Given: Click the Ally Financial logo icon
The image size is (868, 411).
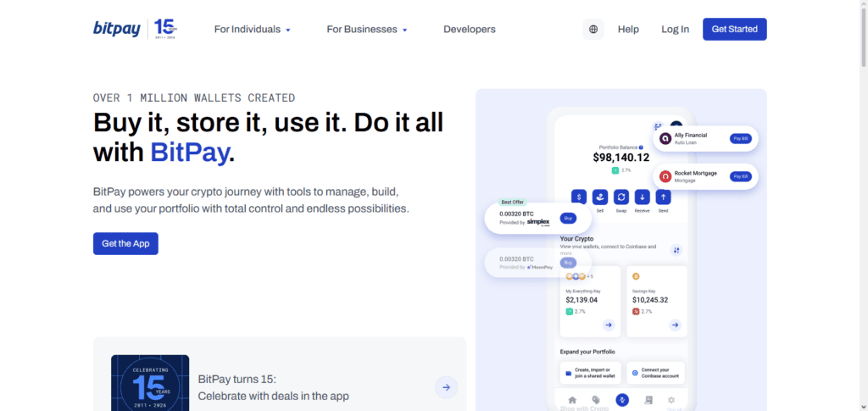Looking at the screenshot, I should 665,139.
